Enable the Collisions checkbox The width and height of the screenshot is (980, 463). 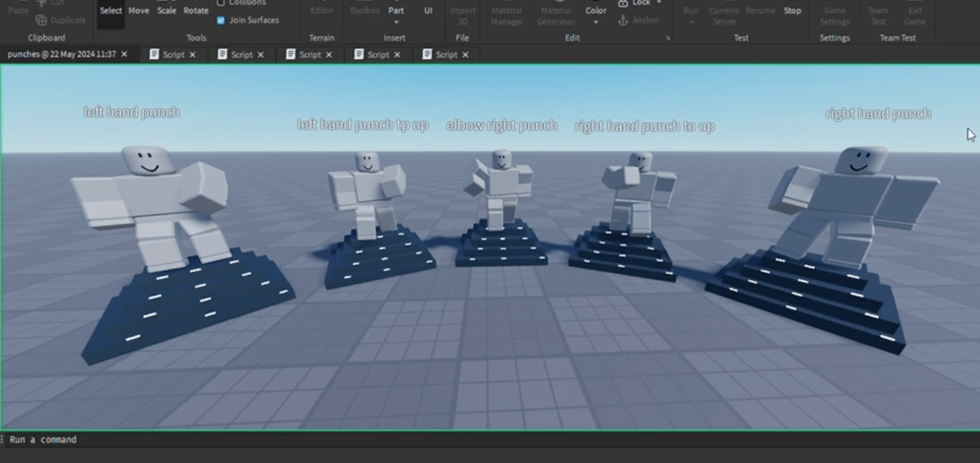[221, 3]
